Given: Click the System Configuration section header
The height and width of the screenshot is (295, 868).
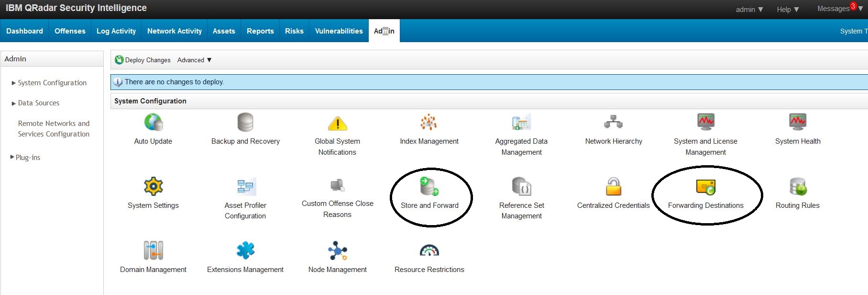Looking at the screenshot, I should [x=150, y=101].
